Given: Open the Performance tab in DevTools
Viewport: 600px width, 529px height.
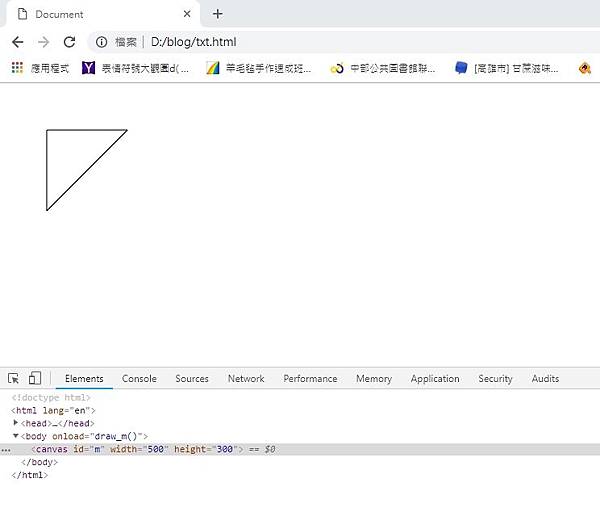Looking at the screenshot, I should pyautogui.click(x=310, y=379).
